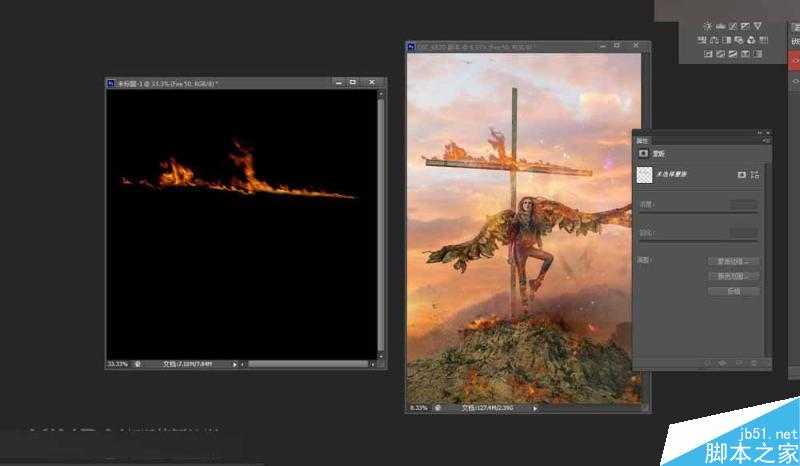Click scroll-down arrow in fire window

[381, 356]
